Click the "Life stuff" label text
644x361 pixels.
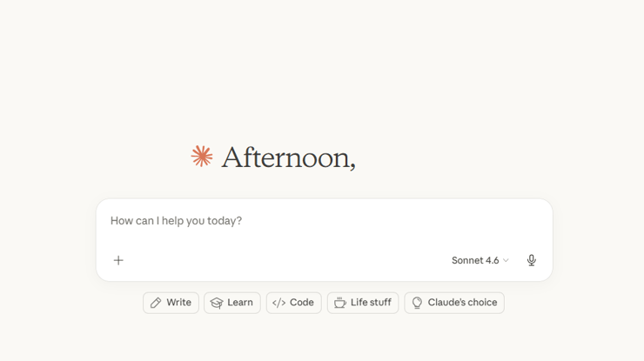[x=371, y=303]
